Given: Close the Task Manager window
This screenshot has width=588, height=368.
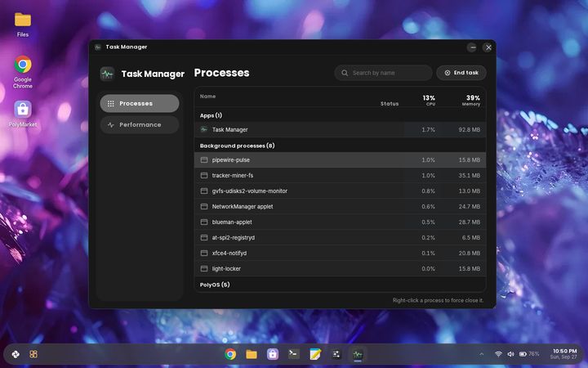Looking at the screenshot, I should [x=488, y=47].
